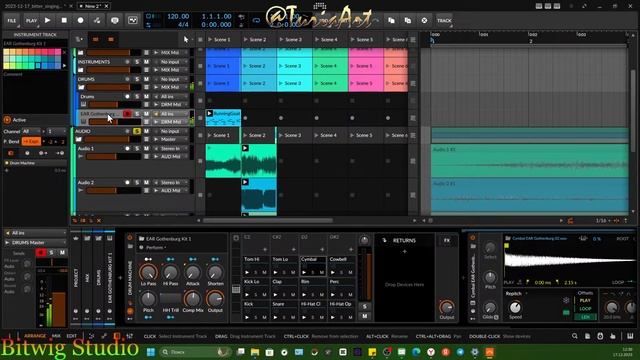Click the Bitwig Studio taskbar icon

click(x=489, y=352)
